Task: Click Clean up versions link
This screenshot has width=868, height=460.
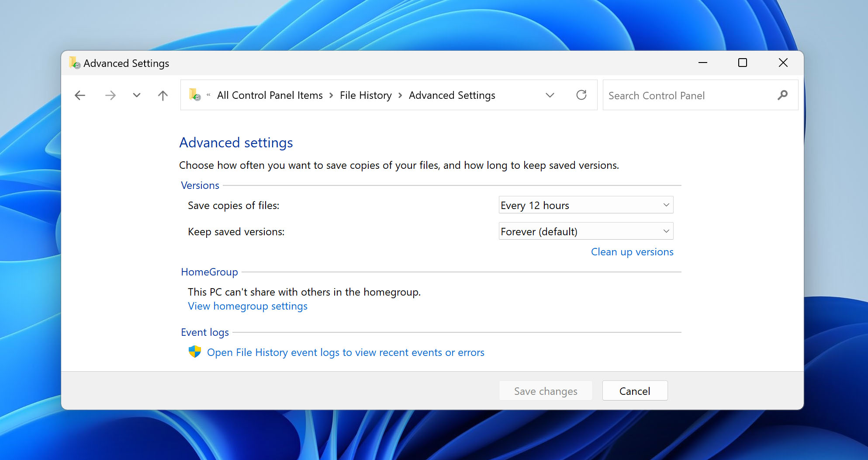Action: point(632,252)
